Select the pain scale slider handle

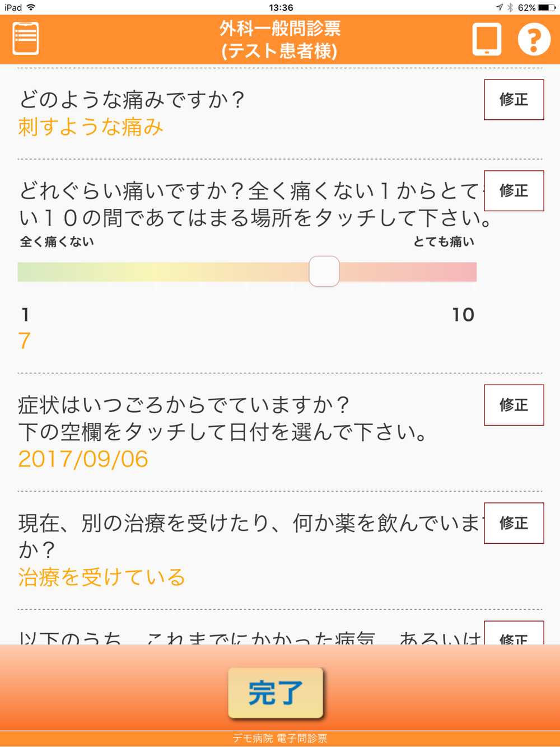324,271
